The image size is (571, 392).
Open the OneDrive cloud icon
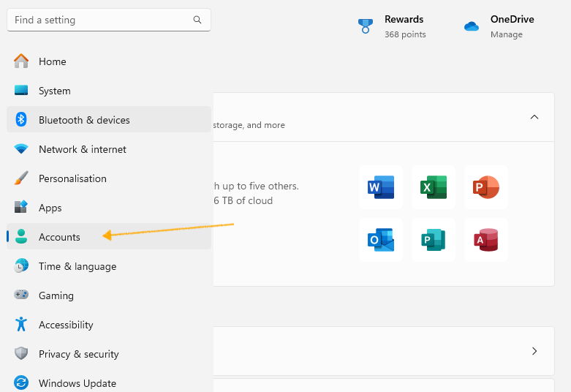[x=472, y=26]
